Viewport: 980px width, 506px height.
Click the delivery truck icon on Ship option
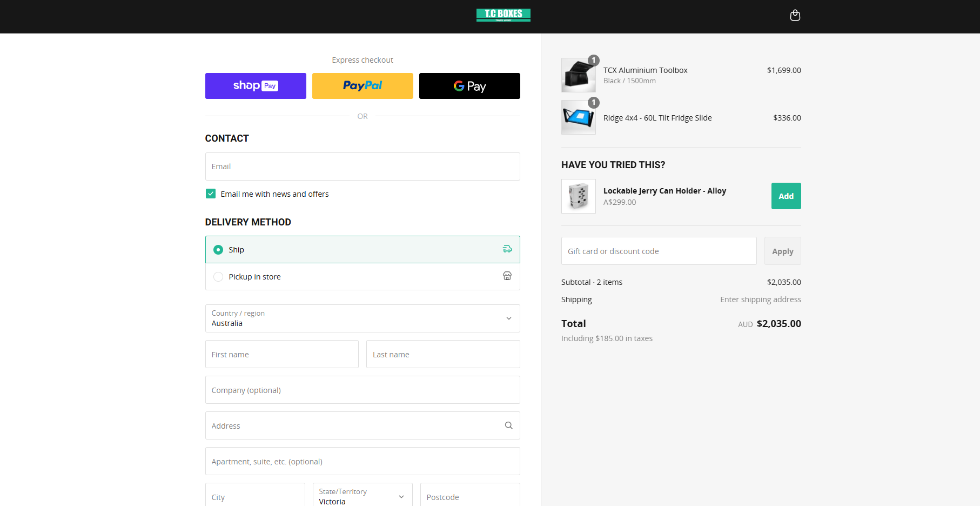pyautogui.click(x=507, y=249)
